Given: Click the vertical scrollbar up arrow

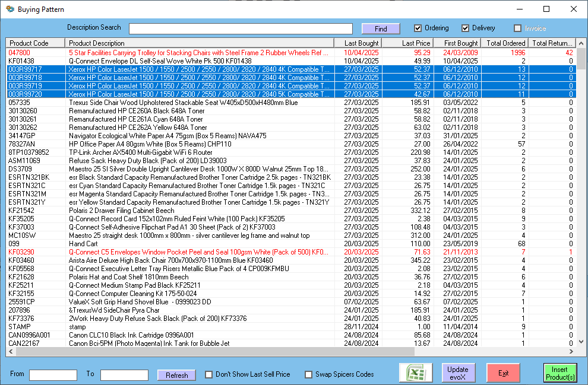Looking at the screenshot, I should (581, 43).
